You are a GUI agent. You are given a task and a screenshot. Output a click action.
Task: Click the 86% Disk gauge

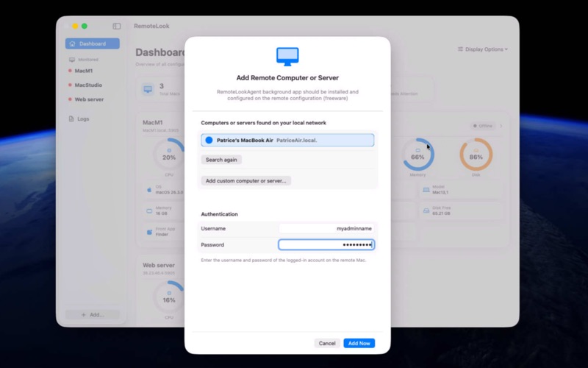[476, 155]
